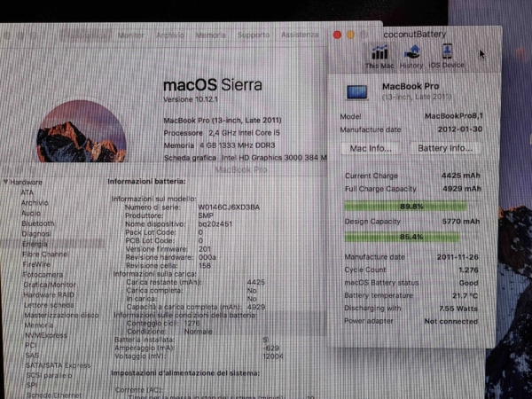
Task: Select Fotocamera in the hardware sidebar
Action: pyautogui.click(x=43, y=275)
